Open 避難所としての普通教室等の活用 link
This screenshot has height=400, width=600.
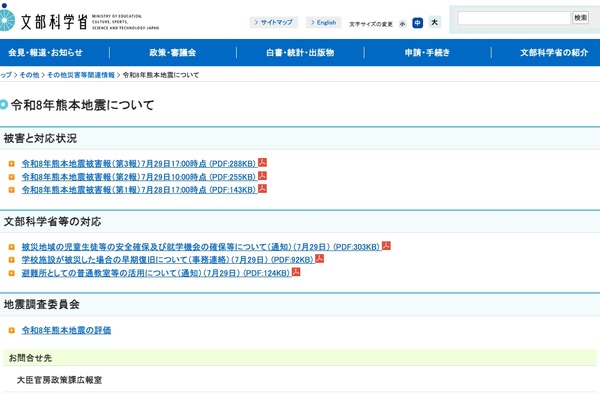156,273
